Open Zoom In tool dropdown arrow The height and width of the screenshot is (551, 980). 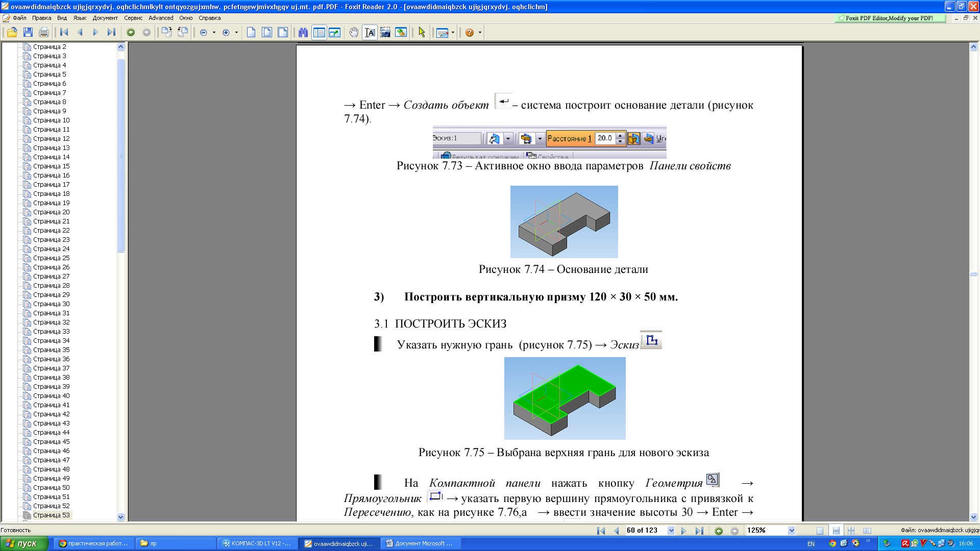236,33
